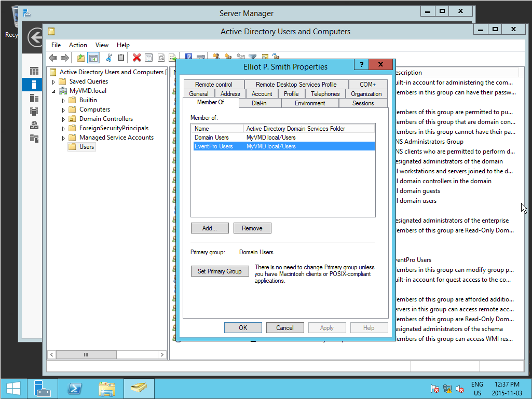Go back using the toolbar arrow
Image resolution: width=532 pixels, height=399 pixels.
[x=53, y=58]
